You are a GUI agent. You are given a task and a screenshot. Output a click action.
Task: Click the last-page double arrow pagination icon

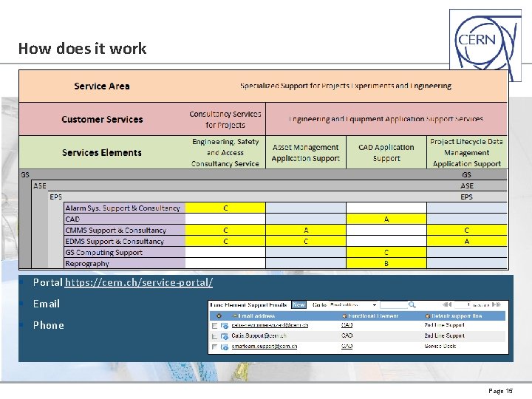pos(496,304)
